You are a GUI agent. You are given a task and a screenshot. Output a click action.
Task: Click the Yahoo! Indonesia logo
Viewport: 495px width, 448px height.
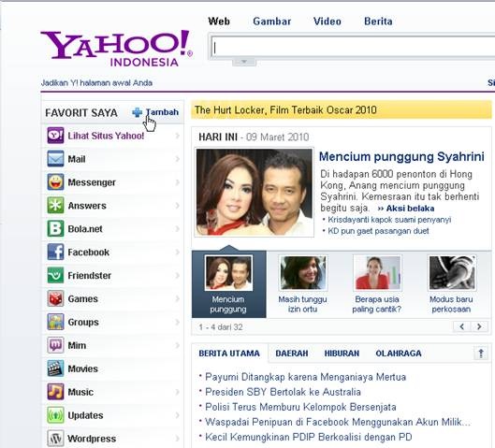(116, 49)
